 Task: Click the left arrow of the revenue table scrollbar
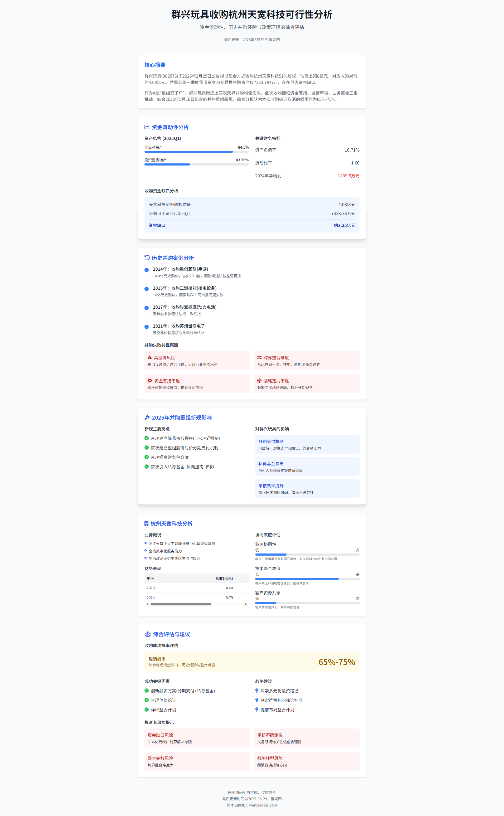coord(147,604)
